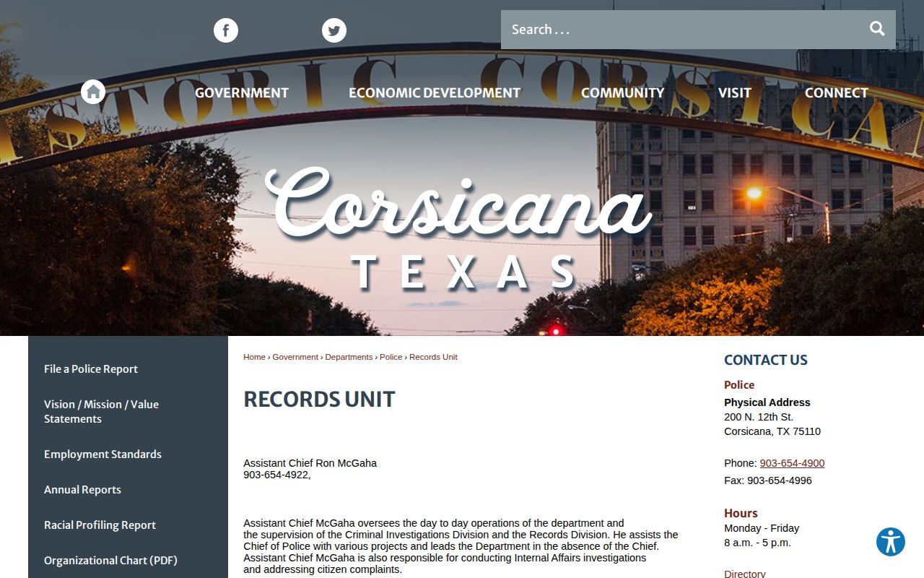The image size is (924, 578).
Task: Click the Departments breadcrumb link
Action: [x=349, y=357]
